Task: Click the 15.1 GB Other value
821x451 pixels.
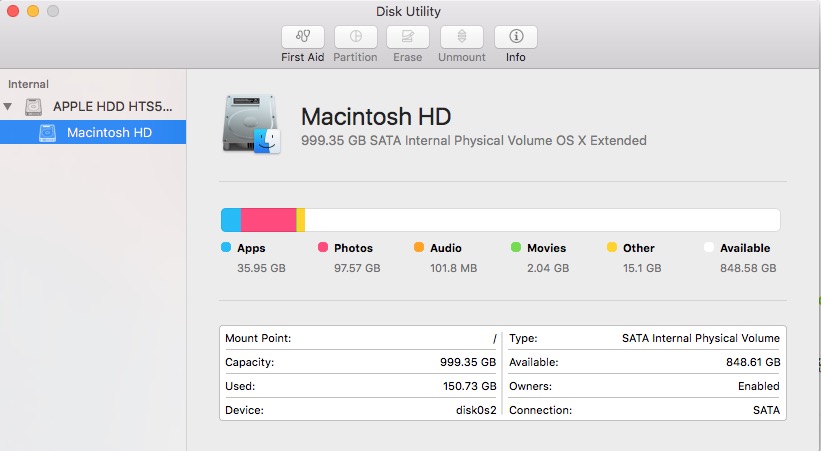Action: click(x=642, y=268)
